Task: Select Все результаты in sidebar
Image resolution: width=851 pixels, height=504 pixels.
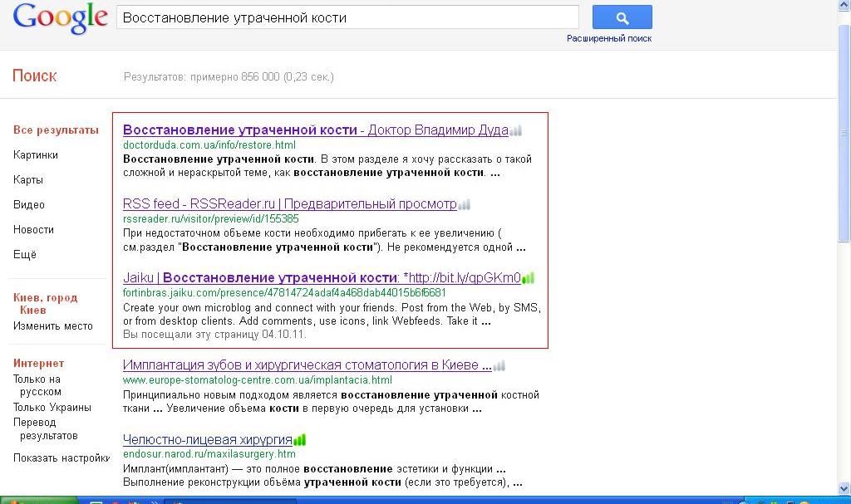Action: [x=56, y=130]
